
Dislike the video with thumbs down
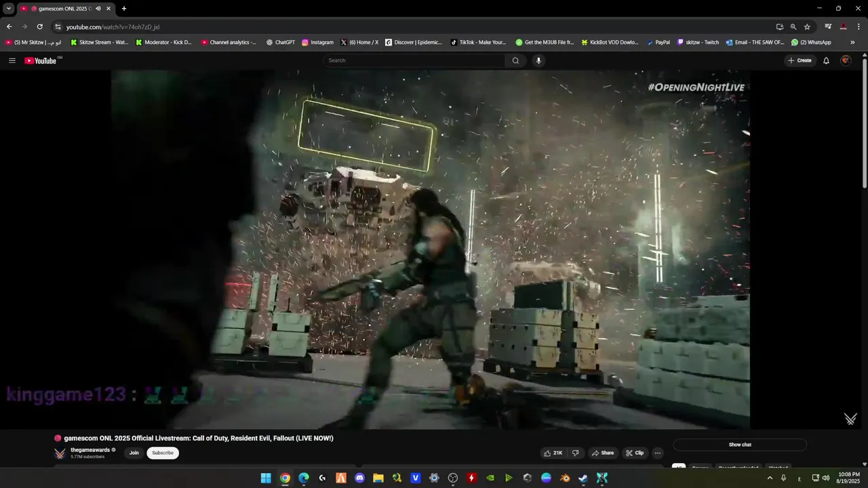576,453
